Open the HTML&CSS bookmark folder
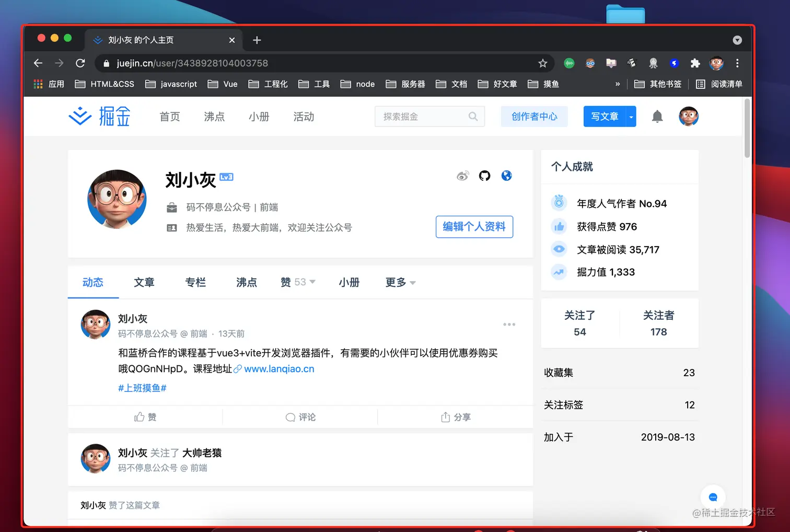Image resolution: width=790 pixels, height=532 pixels. point(104,84)
